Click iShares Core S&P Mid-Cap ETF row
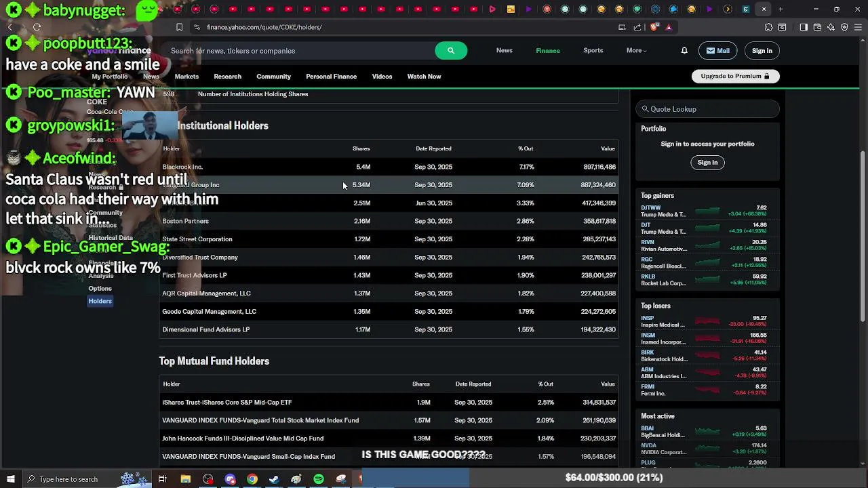868x488 pixels. [389, 403]
